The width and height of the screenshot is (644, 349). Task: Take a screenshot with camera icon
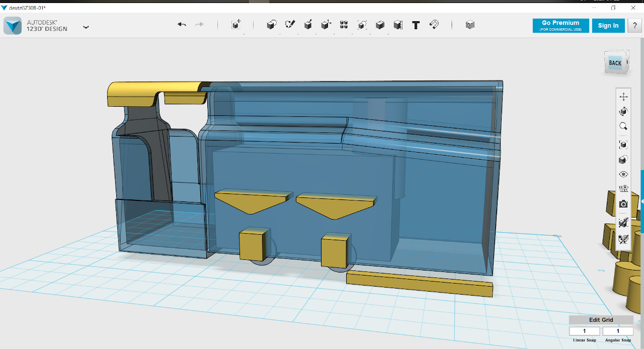(x=623, y=204)
